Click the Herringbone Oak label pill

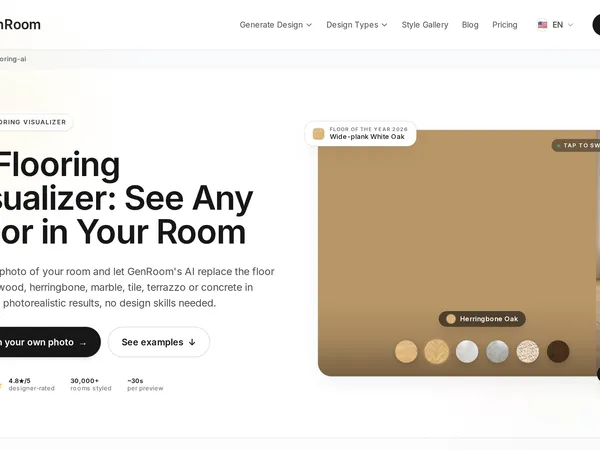tap(482, 319)
